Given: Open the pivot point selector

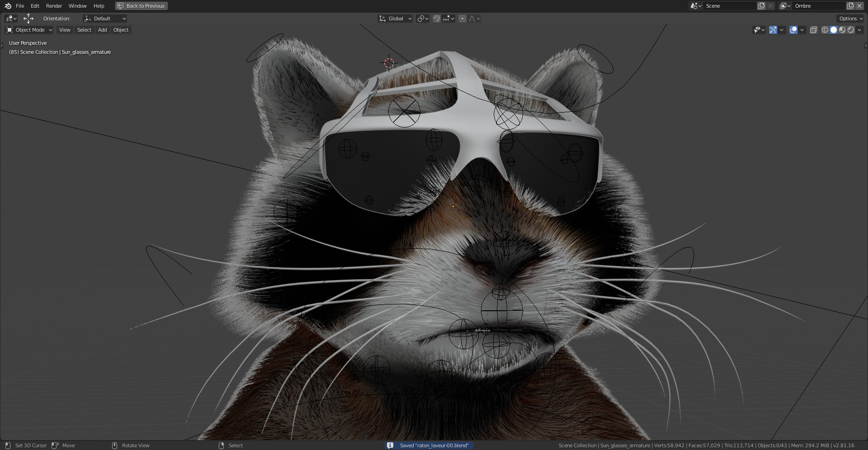Looking at the screenshot, I should [423, 19].
